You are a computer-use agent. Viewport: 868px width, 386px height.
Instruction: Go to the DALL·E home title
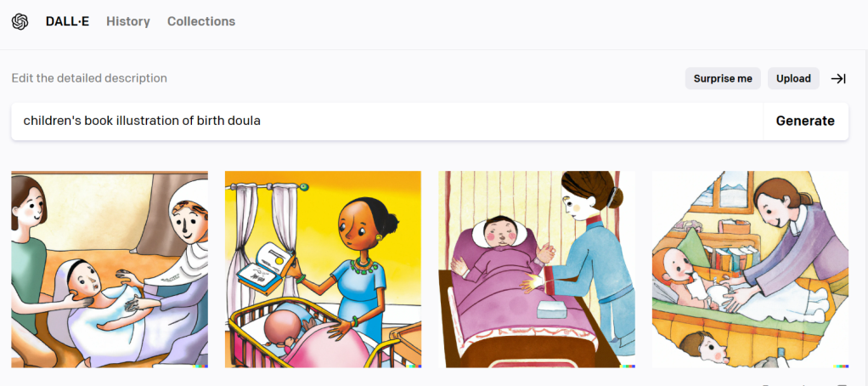tap(68, 21)
